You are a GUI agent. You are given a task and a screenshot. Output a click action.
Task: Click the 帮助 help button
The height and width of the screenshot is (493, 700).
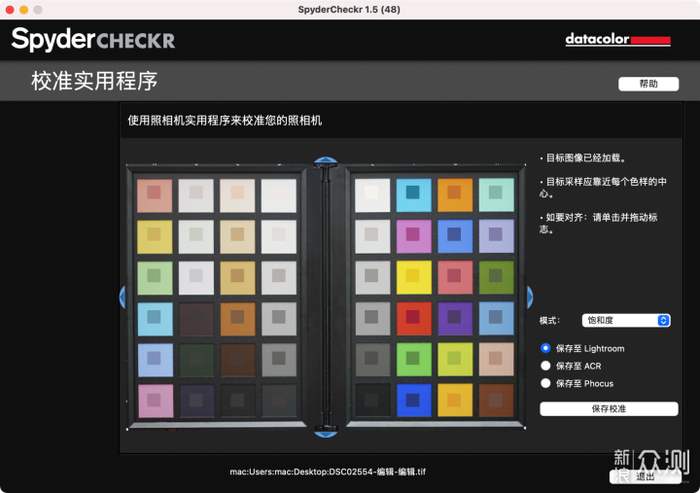click(648, 84)
